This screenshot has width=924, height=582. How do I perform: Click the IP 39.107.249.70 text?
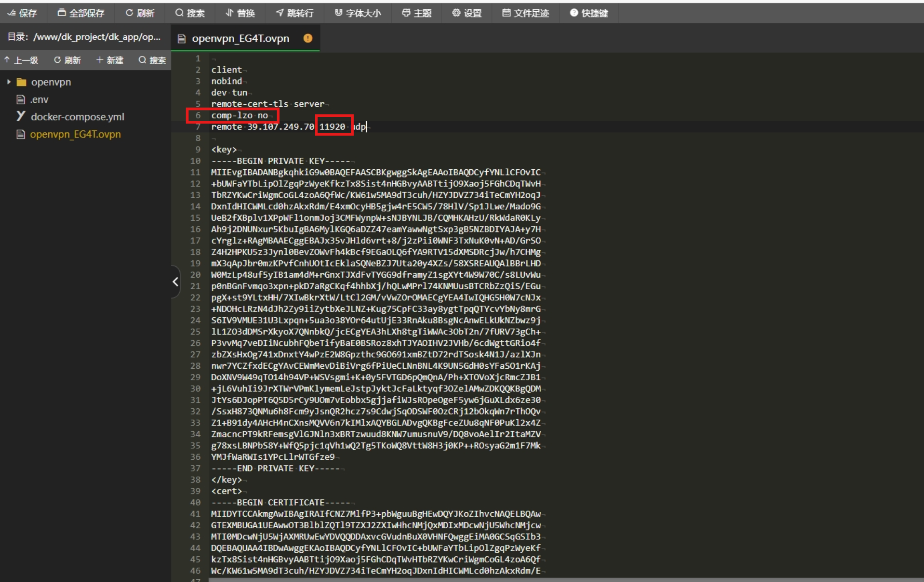281,127
